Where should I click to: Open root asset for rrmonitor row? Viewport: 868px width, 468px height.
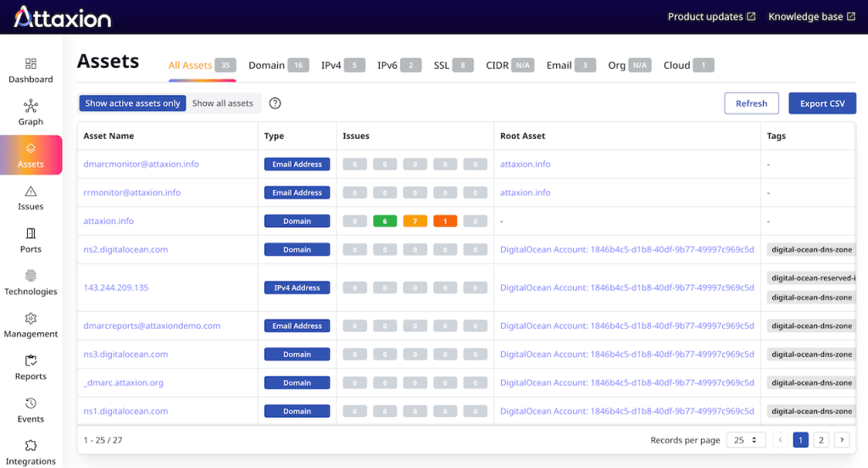tap(526, 192)
